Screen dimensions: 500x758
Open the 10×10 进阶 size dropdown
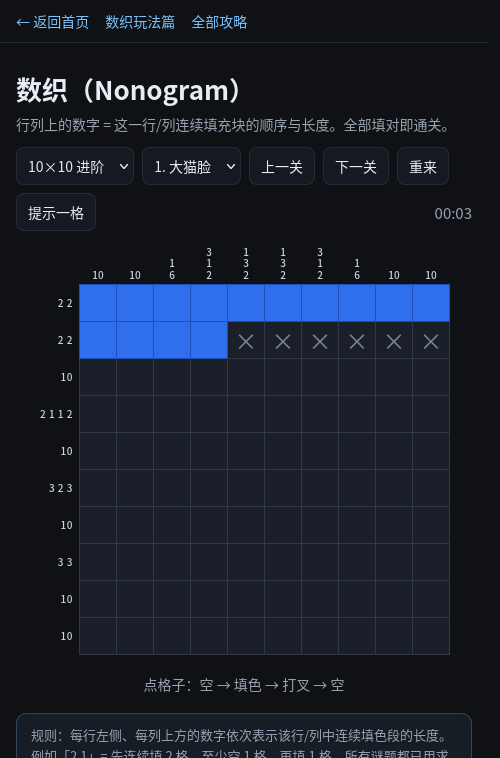75,166
